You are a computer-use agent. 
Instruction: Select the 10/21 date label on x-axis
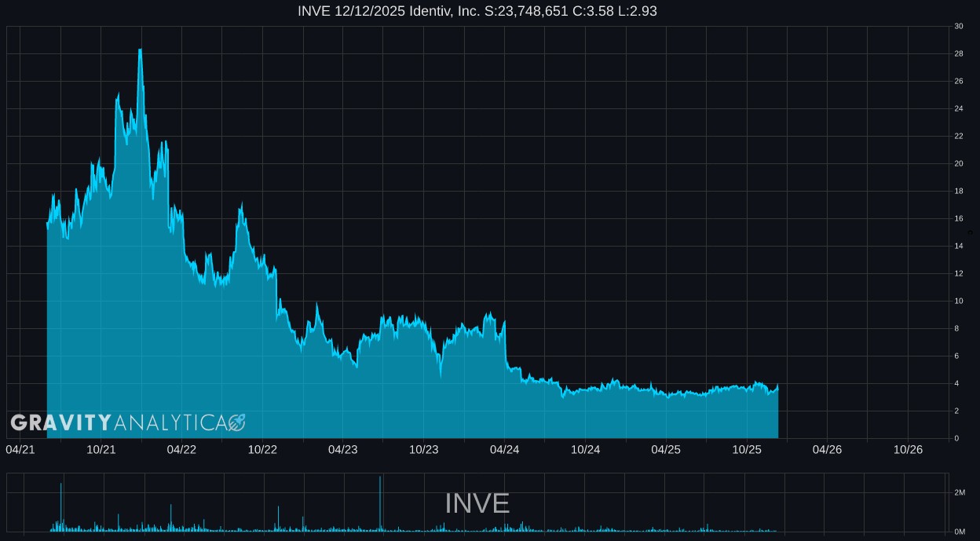[x=101, y=450]
